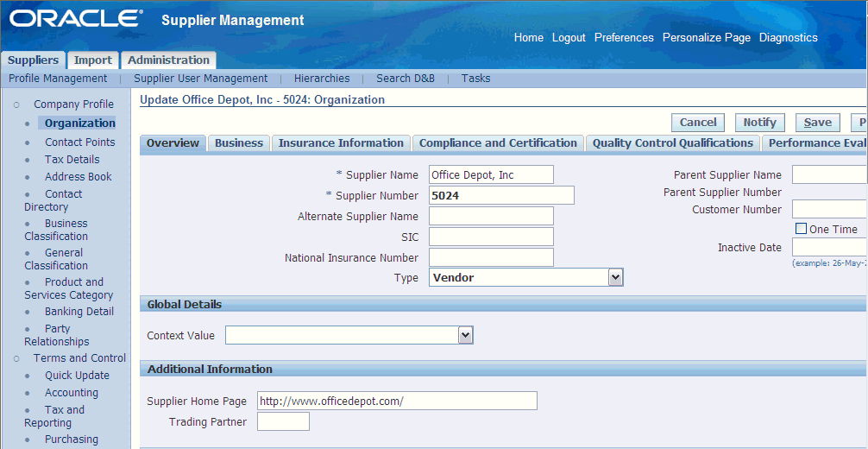Open Tasks submenu
The height and width of the screenshot is (449, 868).
coord(475,79)
